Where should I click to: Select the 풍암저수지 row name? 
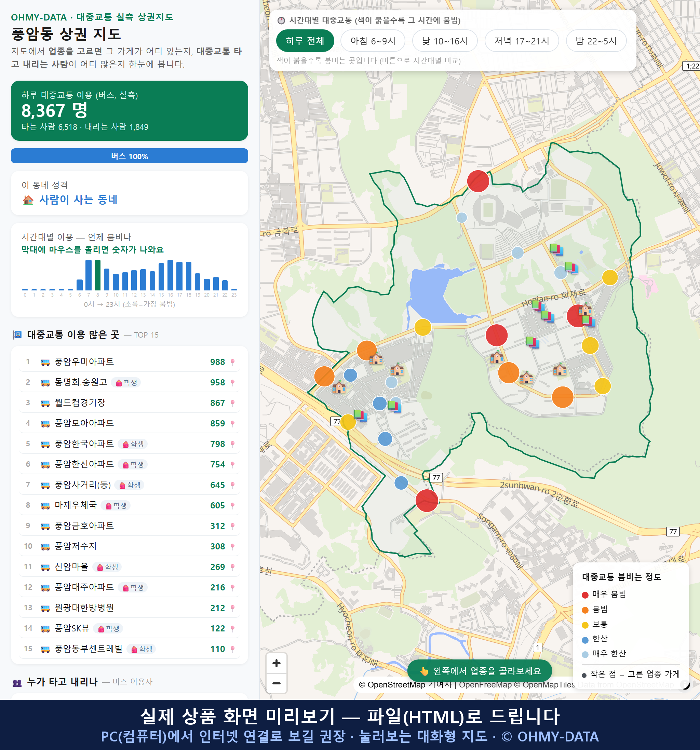76,546
